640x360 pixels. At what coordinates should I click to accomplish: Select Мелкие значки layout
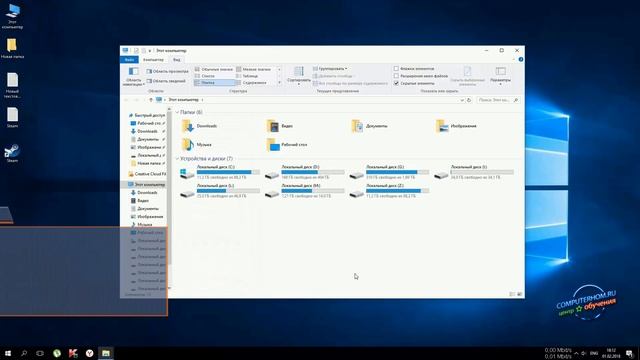[x=254, y=69]
